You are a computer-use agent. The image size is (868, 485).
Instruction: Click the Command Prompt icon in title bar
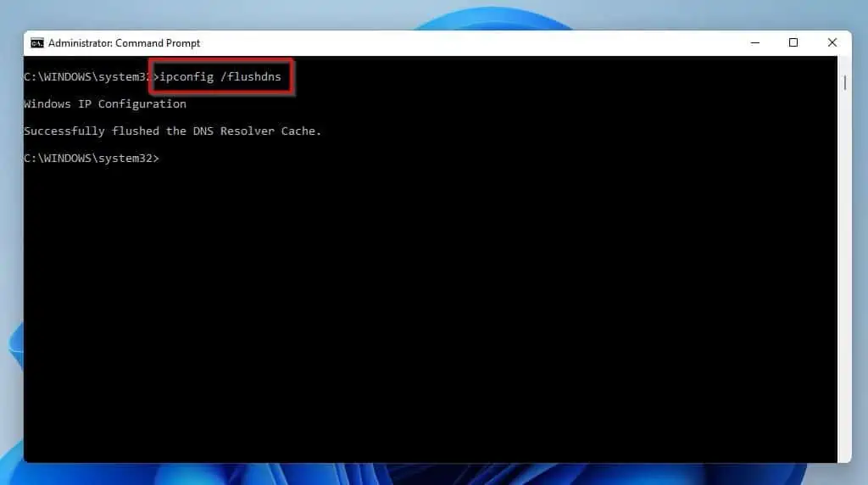[x=37, y=43]
